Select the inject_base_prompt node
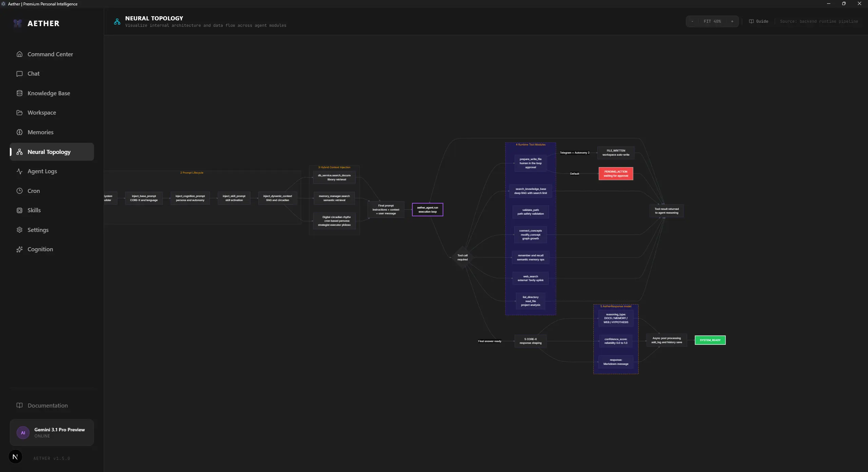The image size is (868, 472). coord(144,198)
